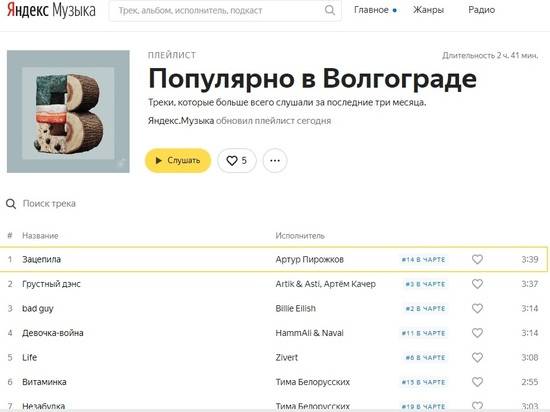
Task: Click the Яндекс Музыка logo
Action: click(x=51, y=9)
